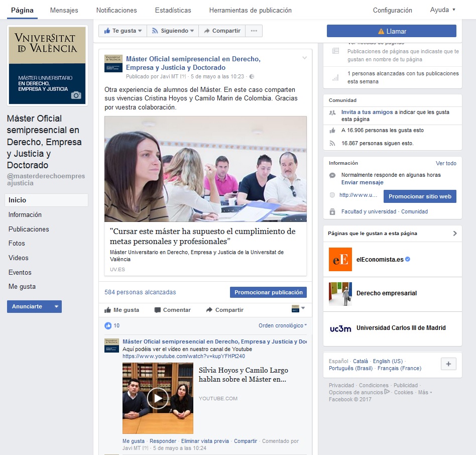Open the Privacidad footer link
Viewport: 476px width, 455px height.
click(341, 385)
